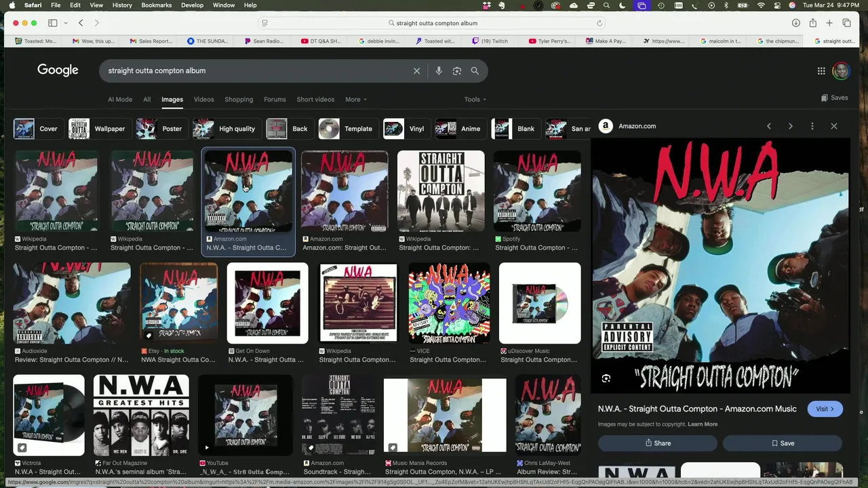The width and height of the screenshot is (868, 488).
Task: Switch to Short videos tab
Action: (x=315, y=100)
